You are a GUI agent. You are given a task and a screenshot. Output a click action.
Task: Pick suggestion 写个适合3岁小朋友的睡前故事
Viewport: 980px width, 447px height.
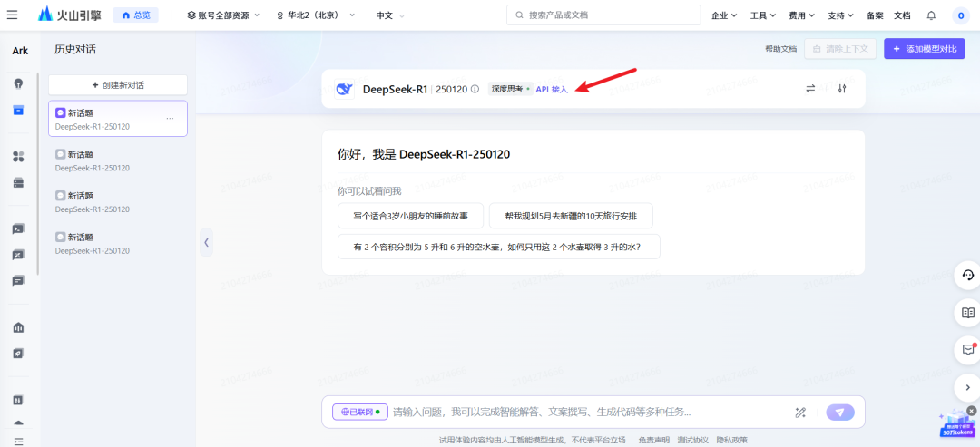click(410, 216)
